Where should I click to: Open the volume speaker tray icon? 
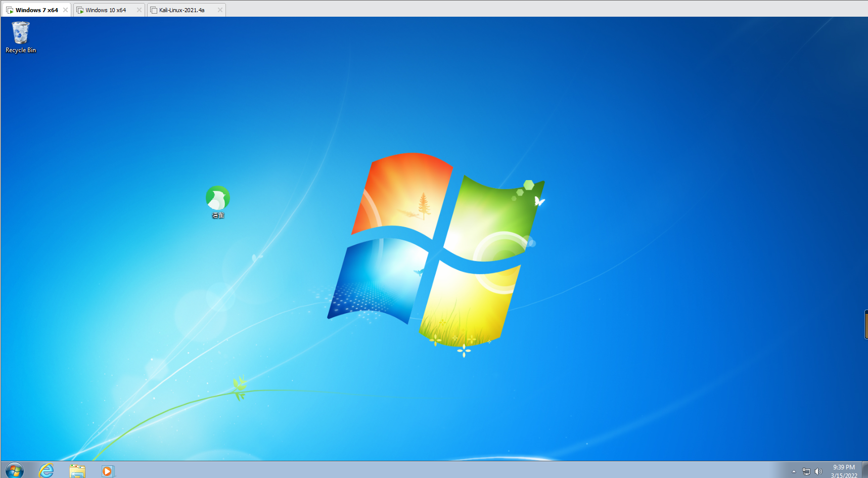click(x=818, y=471)
